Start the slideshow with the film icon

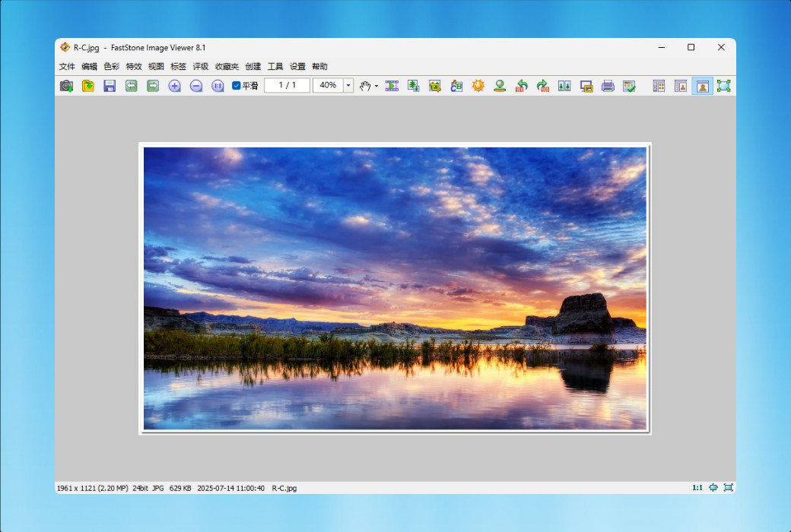tap(392, 86)
